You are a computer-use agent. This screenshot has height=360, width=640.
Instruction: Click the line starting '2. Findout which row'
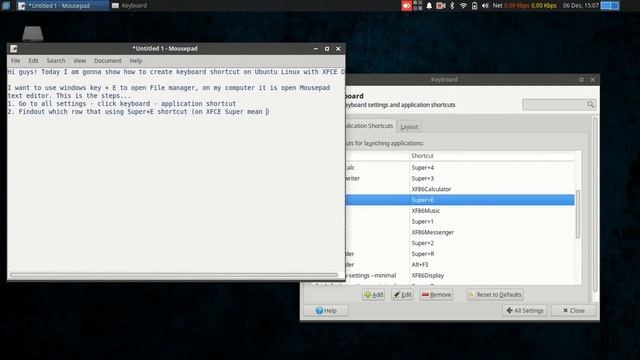pos(138,111)
